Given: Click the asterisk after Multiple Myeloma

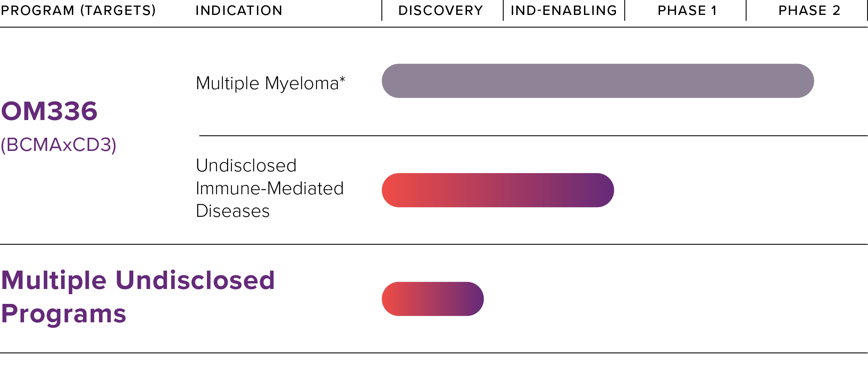Looking at the screenshot, I should pyautogui.click(x=342, y=79).
